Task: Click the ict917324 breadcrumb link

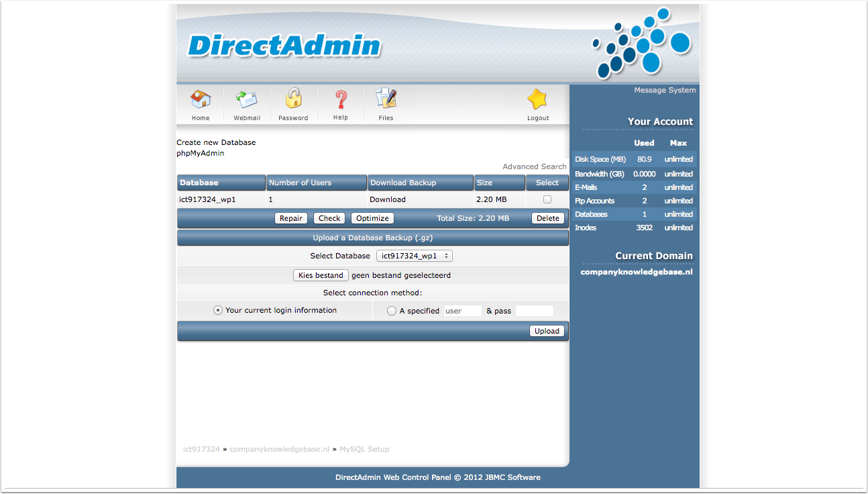Action: click(201, 449)
